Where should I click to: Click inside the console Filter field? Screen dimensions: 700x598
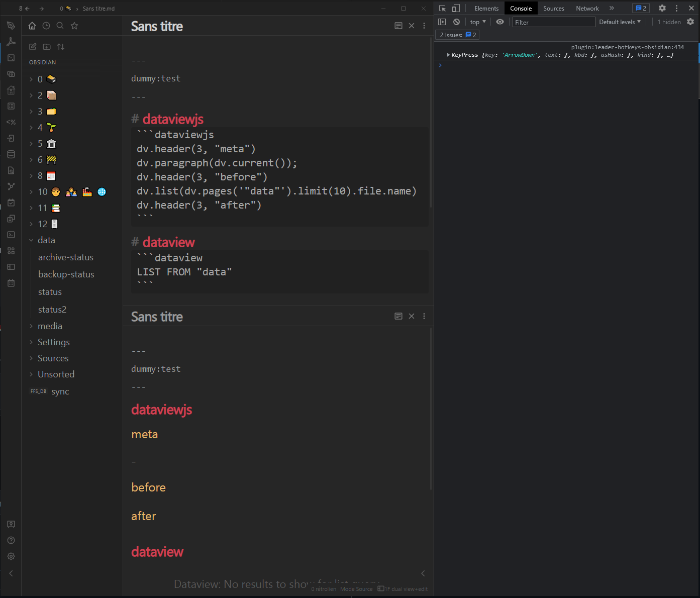[x=553, y=22]
